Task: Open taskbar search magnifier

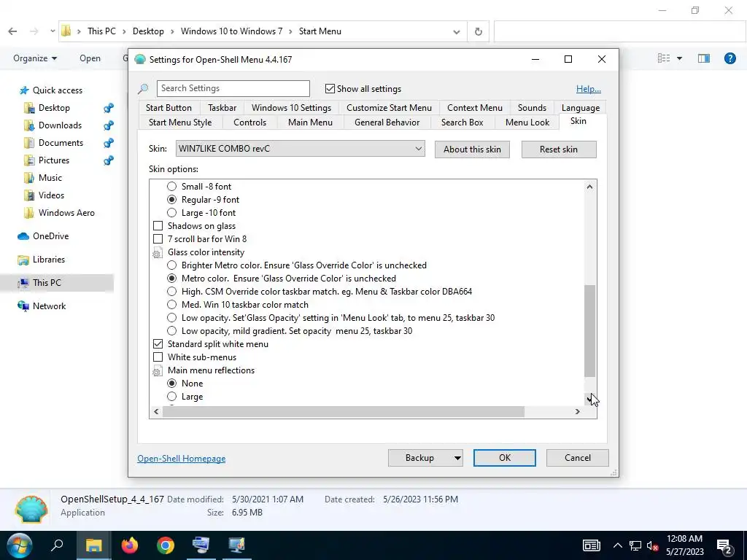Action: click(x=57, y=545)
